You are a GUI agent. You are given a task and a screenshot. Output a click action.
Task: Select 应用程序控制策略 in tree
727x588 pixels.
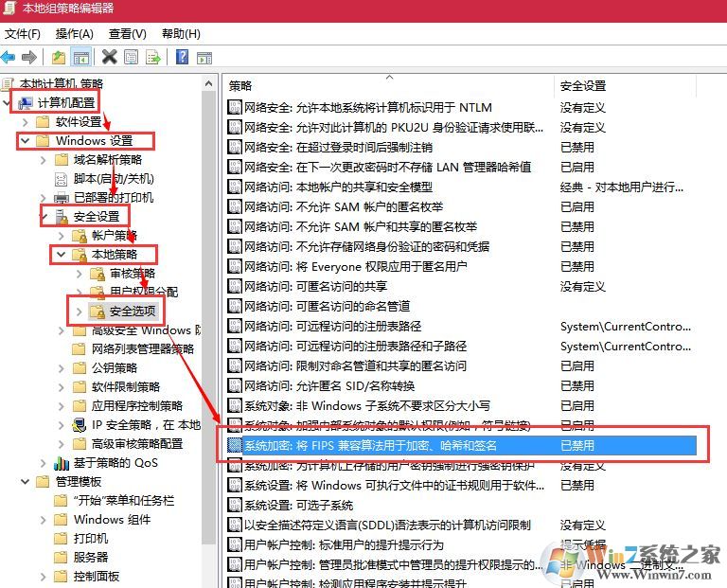[136, 406]
